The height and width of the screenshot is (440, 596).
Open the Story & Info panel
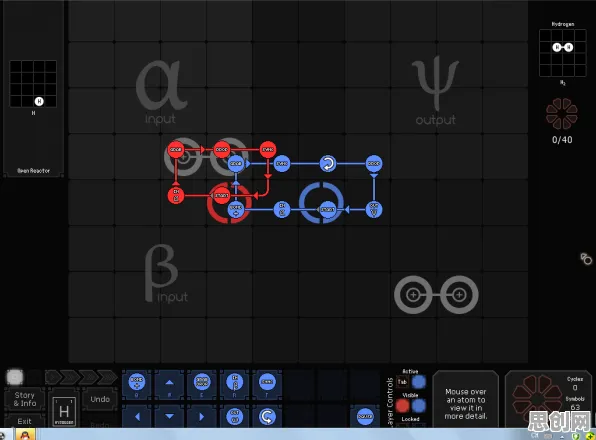tap(25, 399)
